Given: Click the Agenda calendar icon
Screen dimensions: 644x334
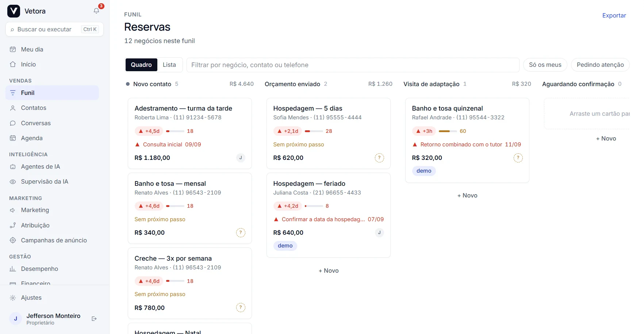Looking at the screenshot, I should [x=13, y=138].
